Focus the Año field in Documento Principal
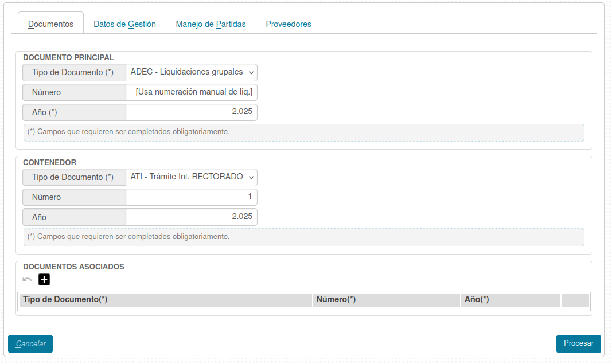The width and height of the screenshot is (612, 364). [x=192, y=112]
